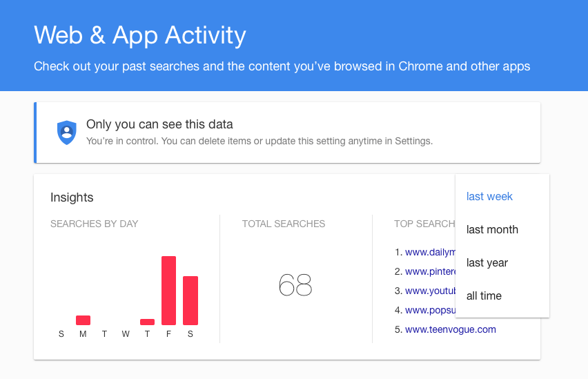Viewport: 588px width, 379px height.
Task: Click the total searches number 68
Action: [x=295, y=285]
